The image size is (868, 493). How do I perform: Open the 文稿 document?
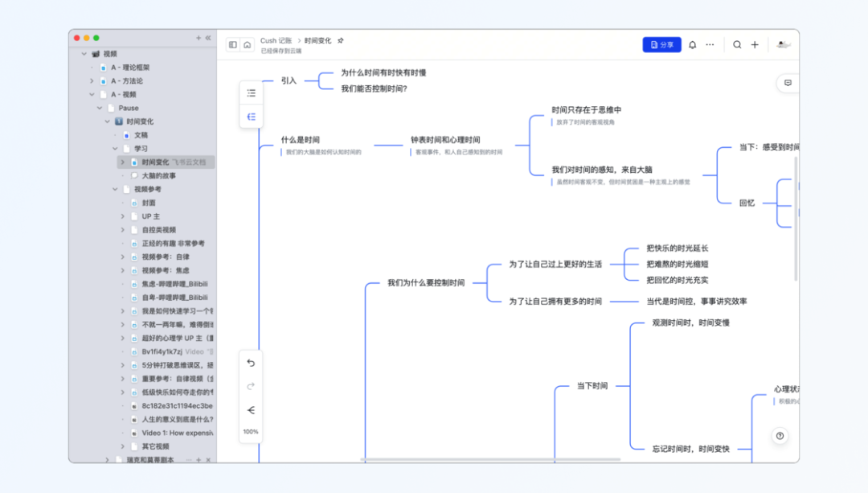point(141,135)
